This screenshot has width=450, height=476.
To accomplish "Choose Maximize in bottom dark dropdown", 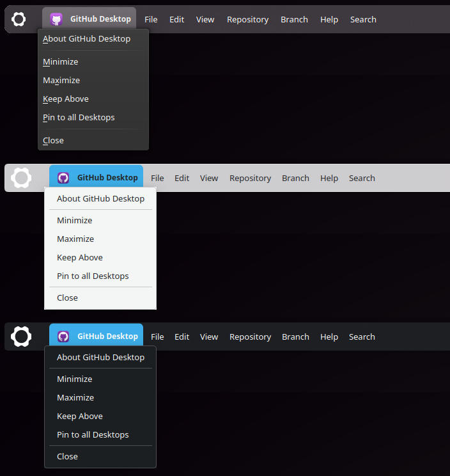I will coord(100,398).
